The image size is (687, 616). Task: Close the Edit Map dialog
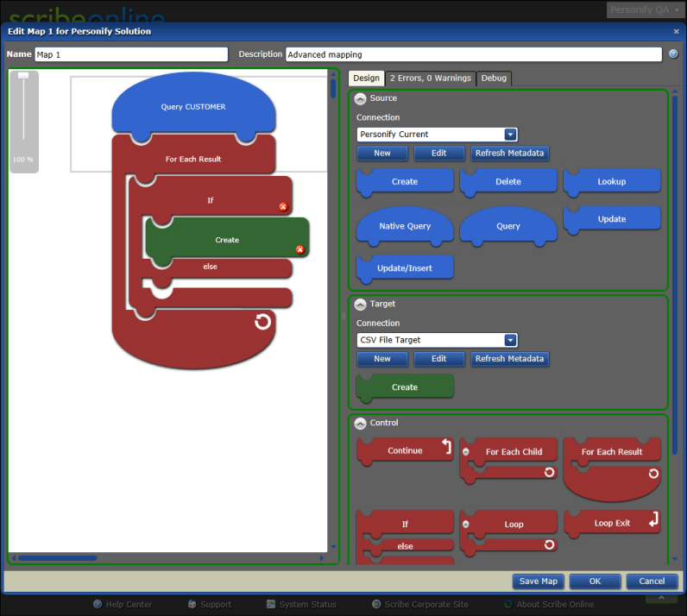[x=676, y=32]
